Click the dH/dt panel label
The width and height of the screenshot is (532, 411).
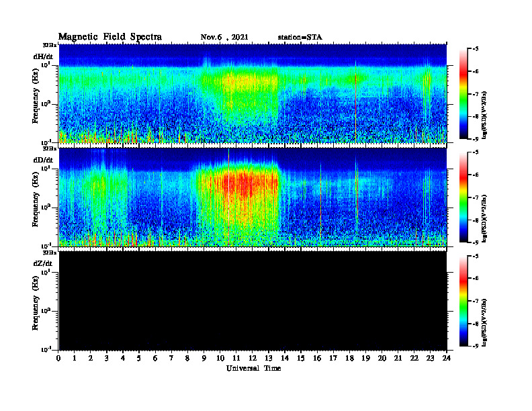(43, 56)
